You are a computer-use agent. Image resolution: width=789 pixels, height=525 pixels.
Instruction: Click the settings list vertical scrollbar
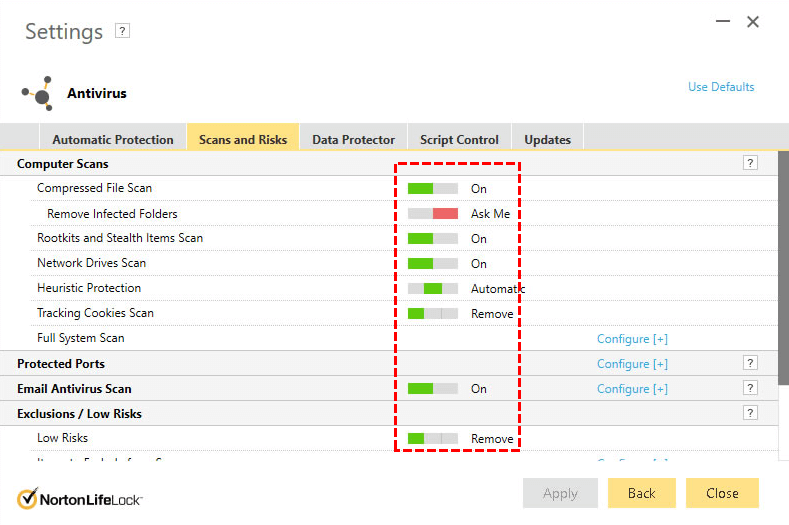783,300
